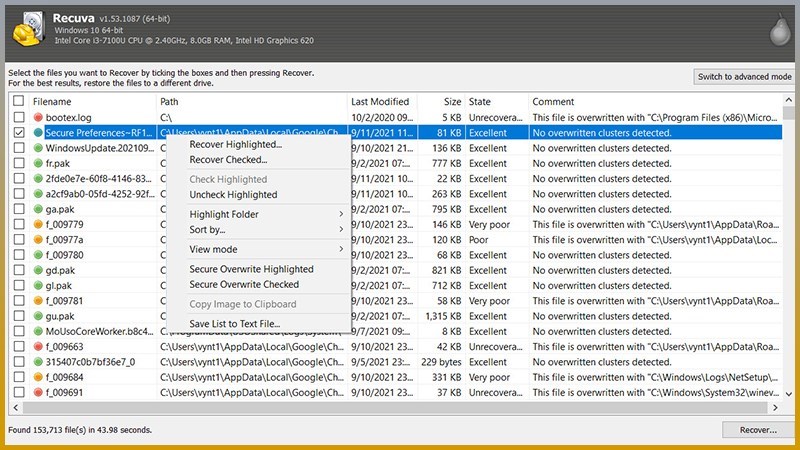Sort list by Last Modified column header

pyautogui.click(x=380, y=102)
